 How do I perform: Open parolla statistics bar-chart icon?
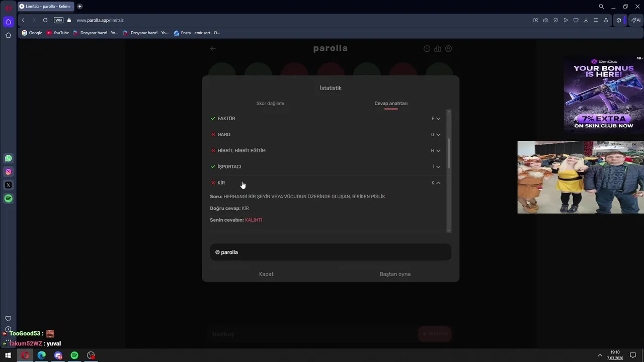coord(438,49)
